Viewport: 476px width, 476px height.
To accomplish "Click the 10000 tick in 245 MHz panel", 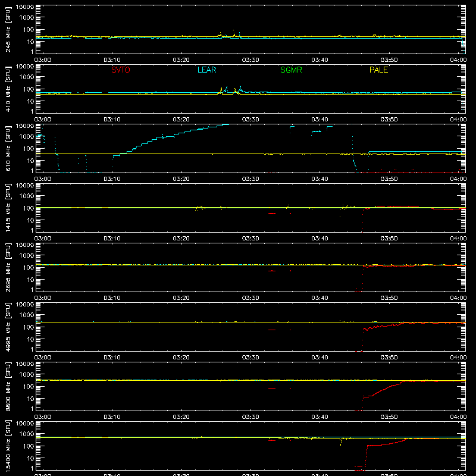I will coord(25,7).
